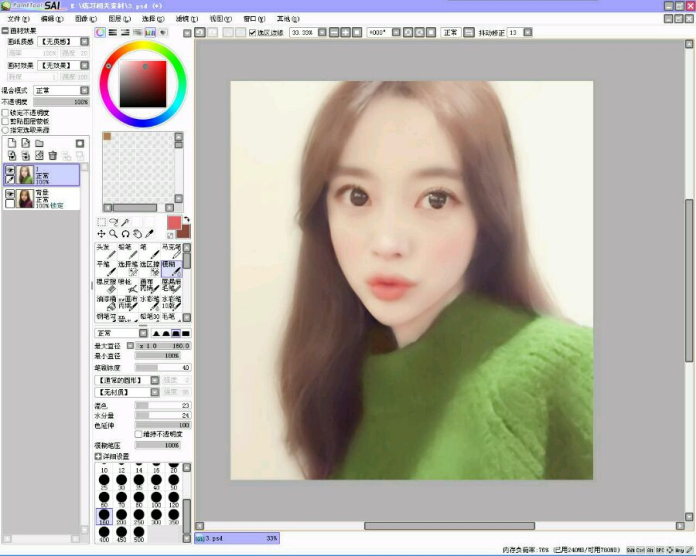Image resolution: width=696 pixels, height=556 pixels.
Task: Select the 头发 hair brush
Action: [106, 251]
